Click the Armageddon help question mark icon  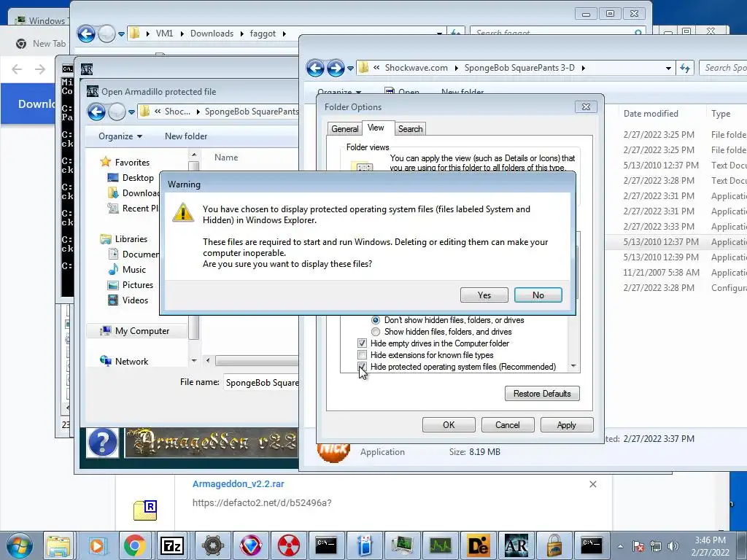pyautogui.click(x=102, y=443)
